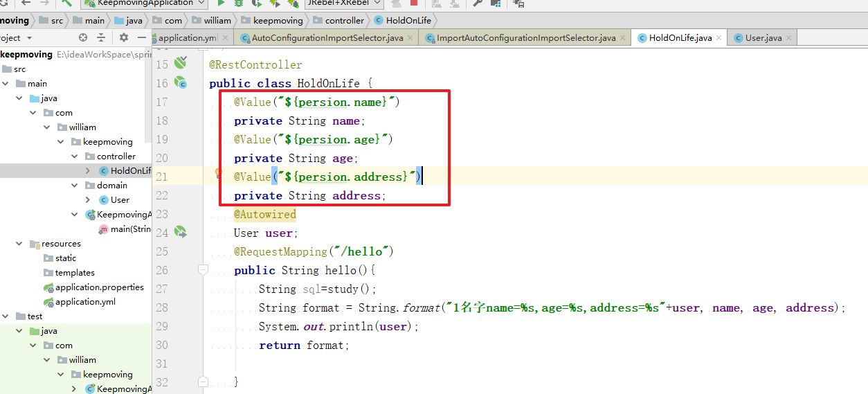868x394 pixels.
Task: Click the 'return format;' statement on line 30
Action: (x=305, y=345)
